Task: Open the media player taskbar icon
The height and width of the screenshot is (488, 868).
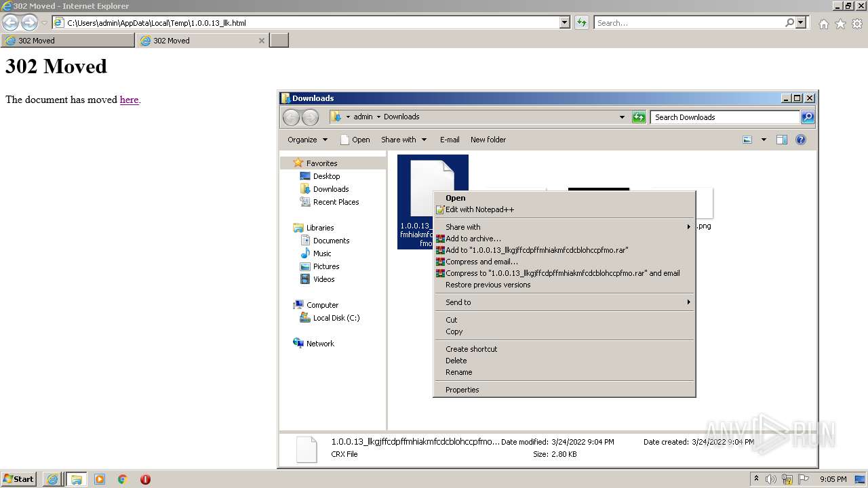Action: tap(100, 479)
